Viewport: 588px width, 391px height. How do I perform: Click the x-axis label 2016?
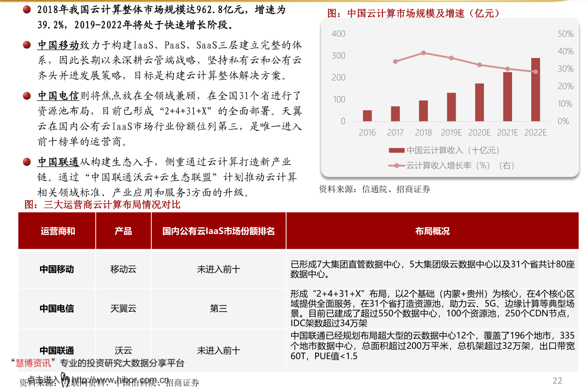pyautogui.click(x=367, y=132)
